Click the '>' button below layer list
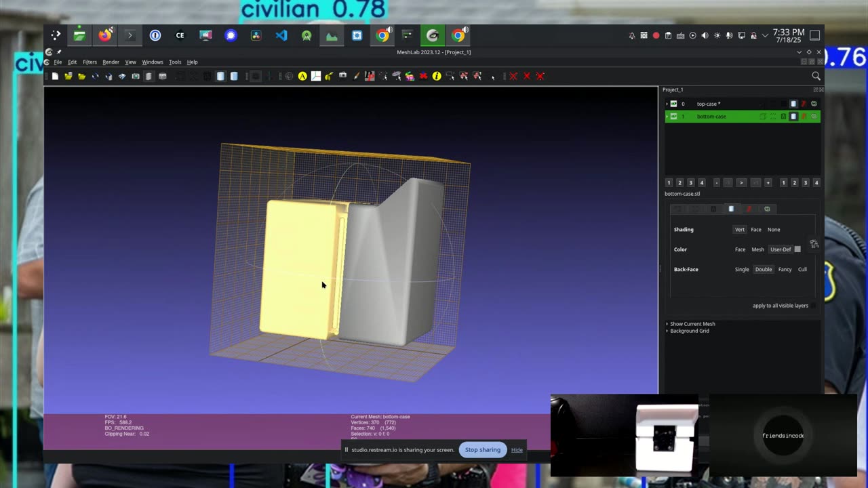This screenshot has width=868, height=488. coord(741,183)
